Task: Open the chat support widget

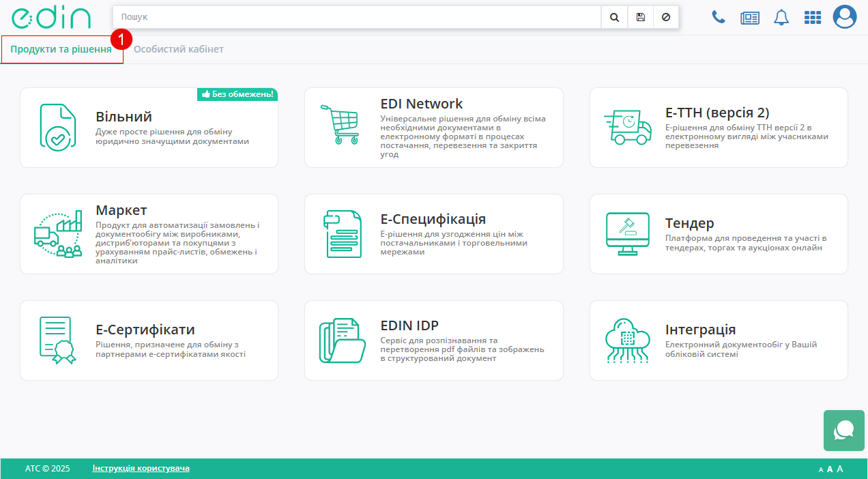Action: pyautogui.click(x=844, y=431)
